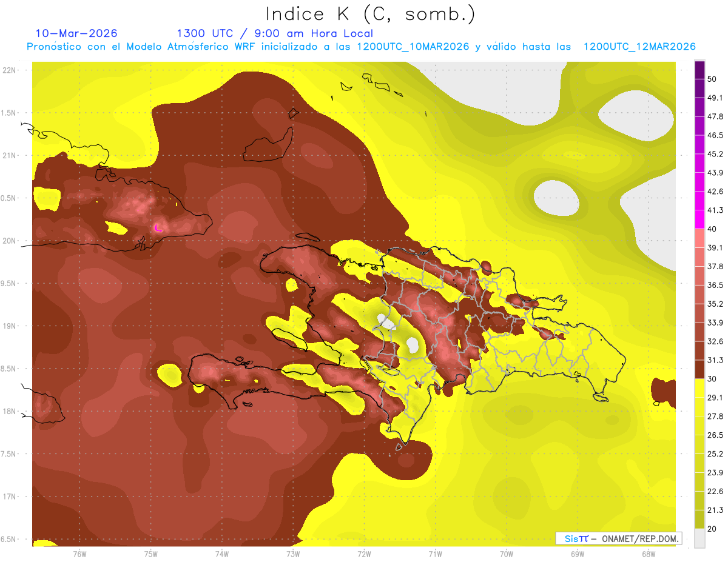Screen dimensions: 728x562
Task: Click the "68W" longitude label
Action: [649, 554]
